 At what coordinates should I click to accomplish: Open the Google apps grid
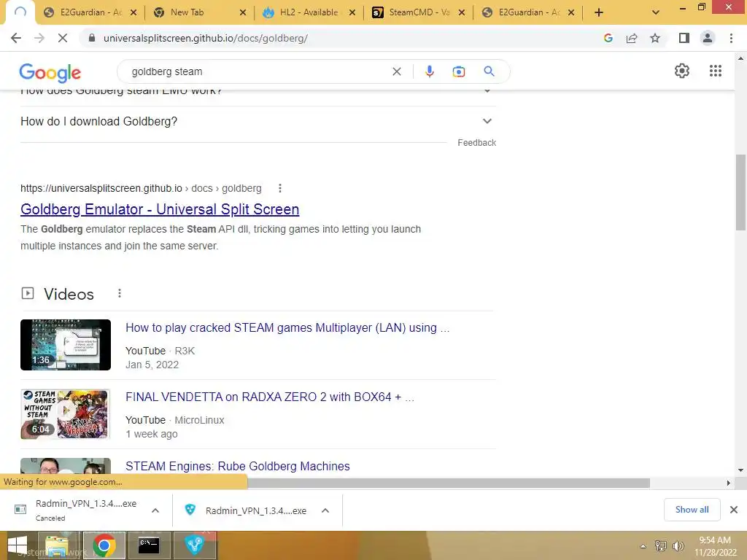716,71
